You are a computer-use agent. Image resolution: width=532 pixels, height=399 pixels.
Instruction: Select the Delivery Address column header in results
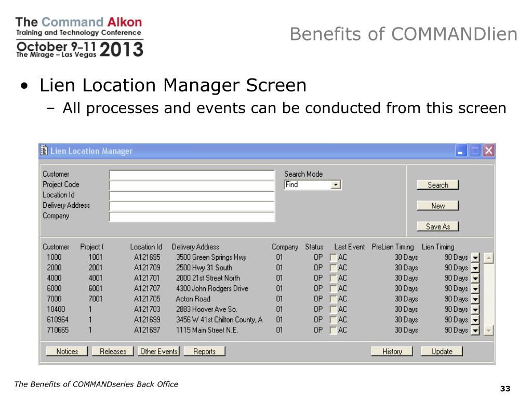195,247
